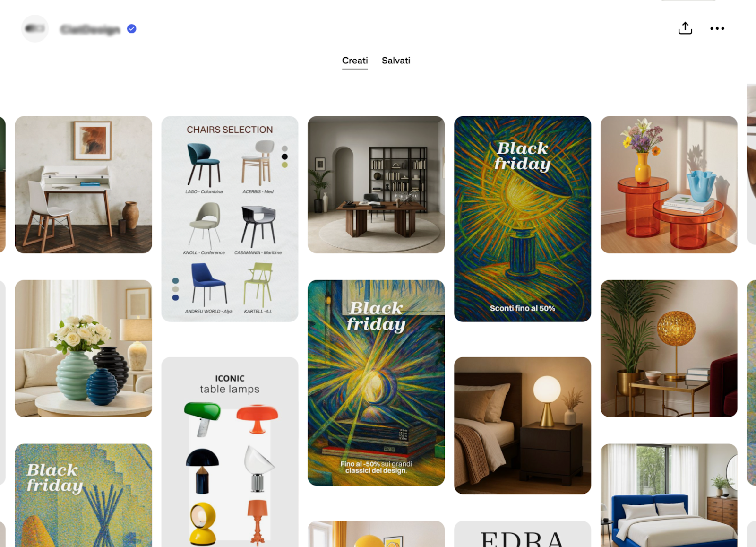Open the vases with white flowers pin

pos(84,348)
